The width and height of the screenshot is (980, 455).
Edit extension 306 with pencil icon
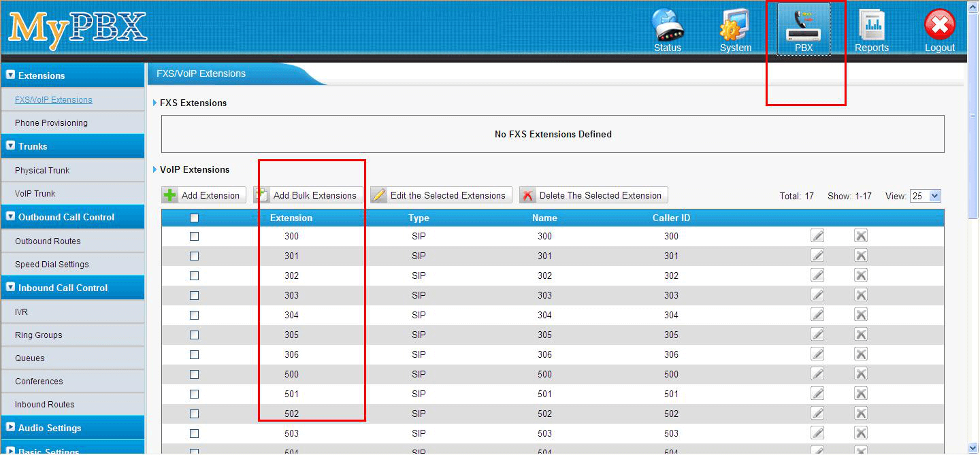817,354
